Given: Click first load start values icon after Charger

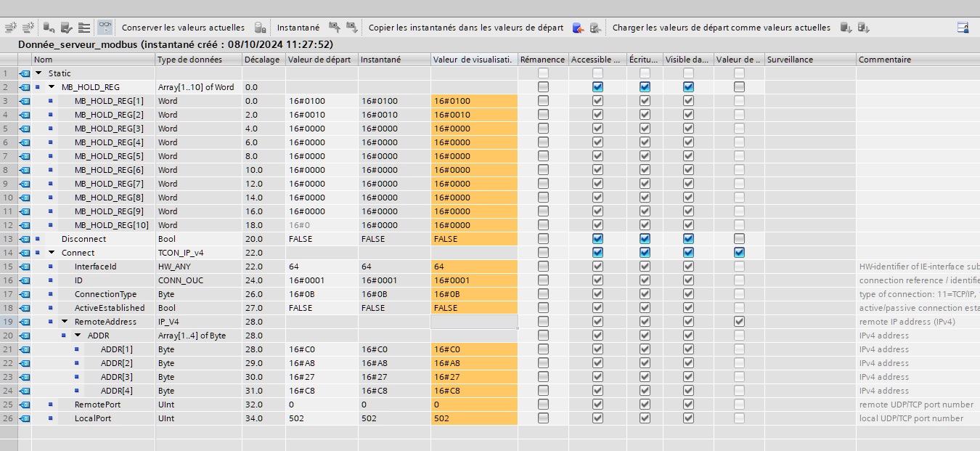Looking at the screenshot, I should click(846, 28).
